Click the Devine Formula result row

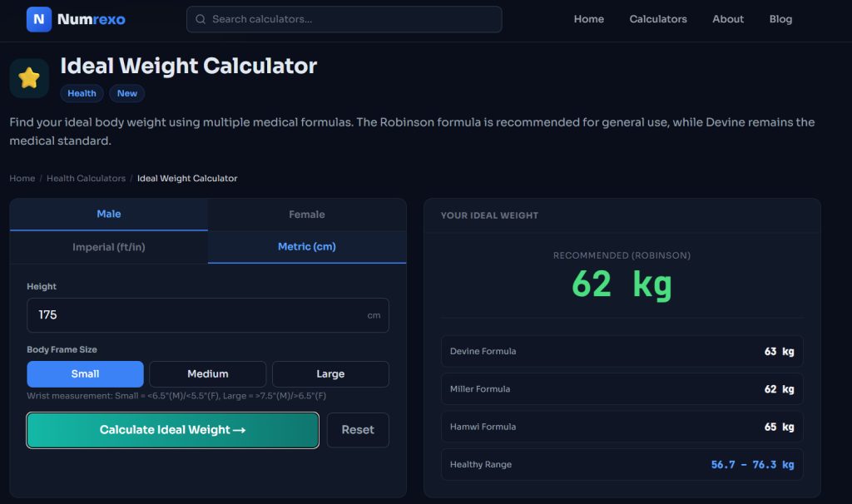[622, 352]
